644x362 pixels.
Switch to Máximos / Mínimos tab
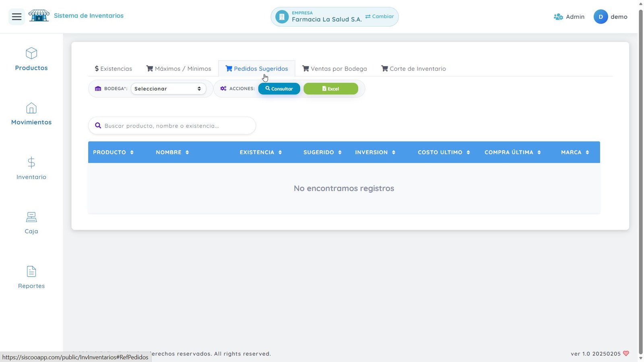(x=179, y=69)
